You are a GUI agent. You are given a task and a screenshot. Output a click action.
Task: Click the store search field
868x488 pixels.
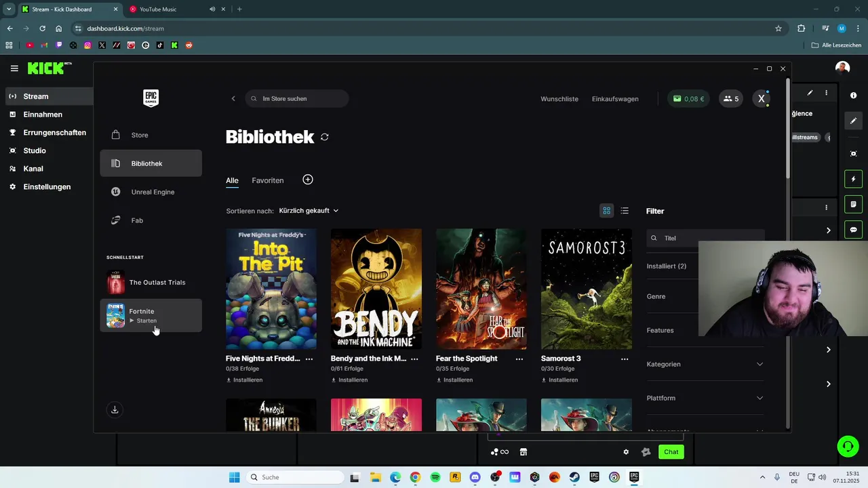(297, 99)
